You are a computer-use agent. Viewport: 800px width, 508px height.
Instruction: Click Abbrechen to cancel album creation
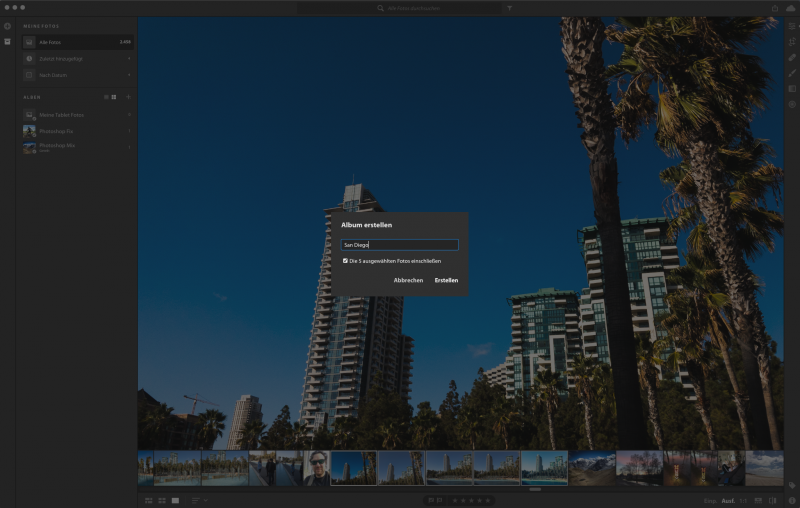[x=408, y=280]
